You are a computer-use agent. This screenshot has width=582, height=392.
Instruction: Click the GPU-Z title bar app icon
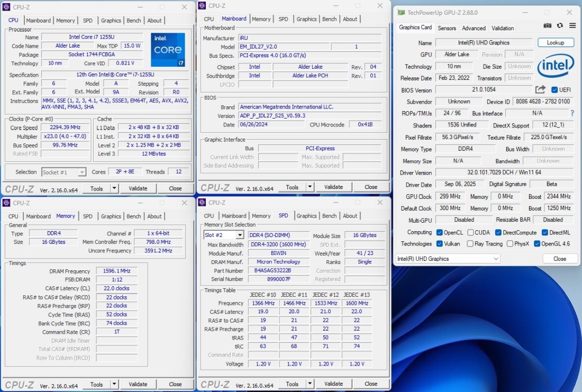(x=401, y=13)
